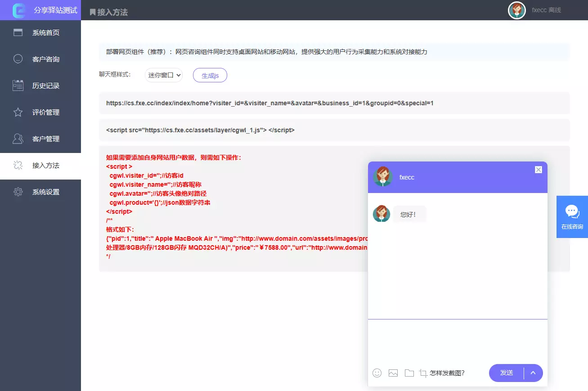The width and height of the screenshot is (588, 391).
Task: Click the 聊天框样式: label
Action: click(x=115, y=75)
